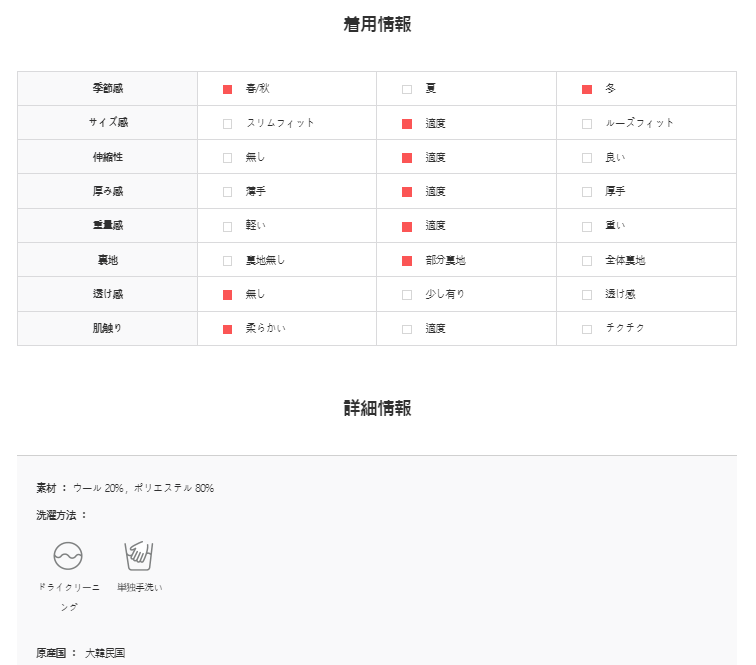This screenshot has width=756, height=665.
Task: Check the 良い stretch checkbox
Action: coord(587,158)
